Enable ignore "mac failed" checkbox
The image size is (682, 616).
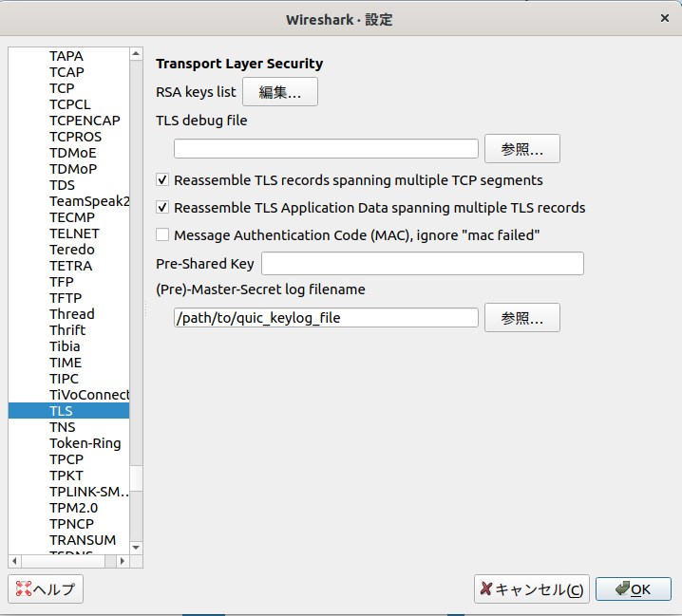pyautogui.click(x=162, y=234)
